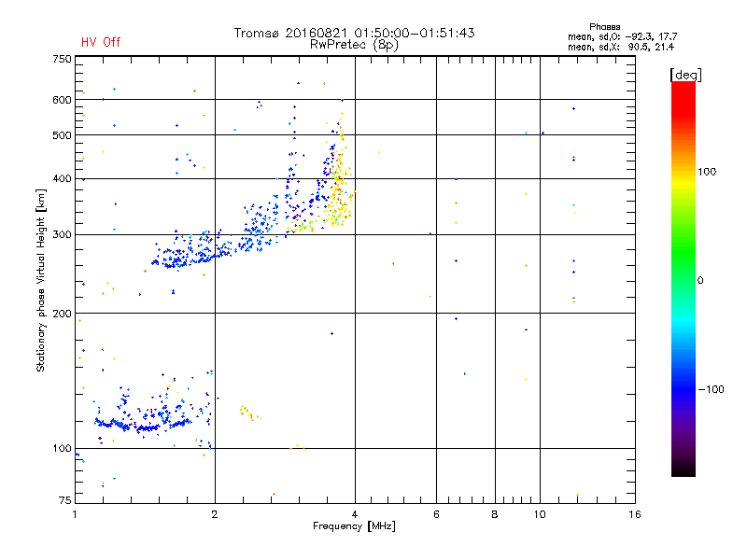Click the '500' height axis label
This screenshot has height=560, width=747.
62,135
